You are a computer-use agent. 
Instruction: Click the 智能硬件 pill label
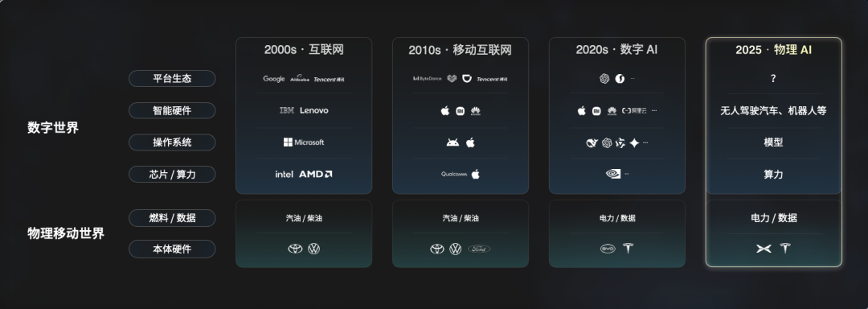[172, 110]
